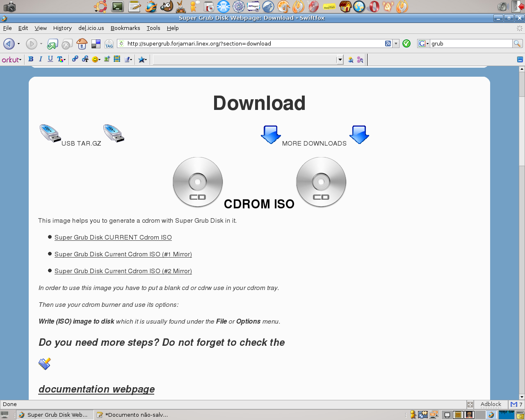Viewport: 525px width, 420px height.
Task: Click the camera screenshot icon in panel
Action: (x=9, y=7)
